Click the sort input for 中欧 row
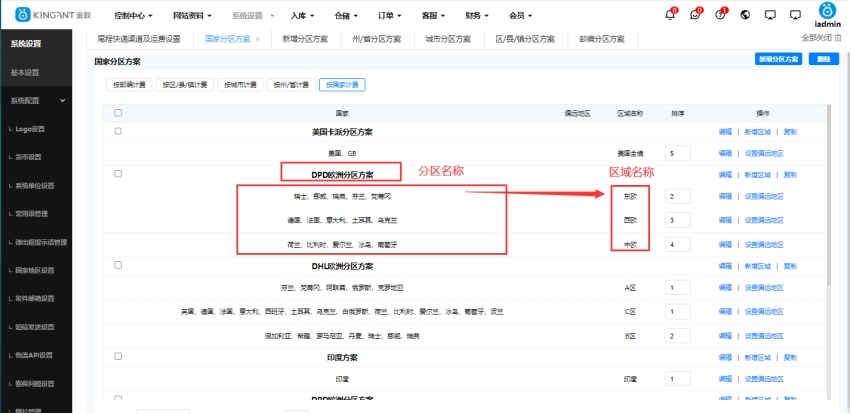 pyautogui.click(x=678, y=245)
